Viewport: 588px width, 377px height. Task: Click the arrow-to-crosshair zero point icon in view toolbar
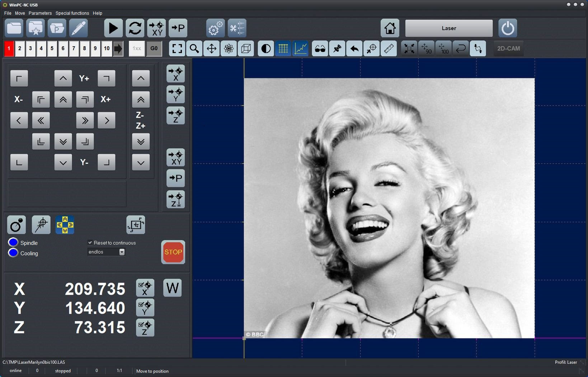[372, 48]
